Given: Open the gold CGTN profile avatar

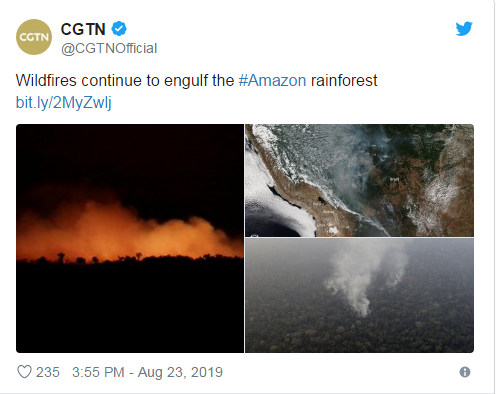Looking at the screenshot, I should point(34,37).
